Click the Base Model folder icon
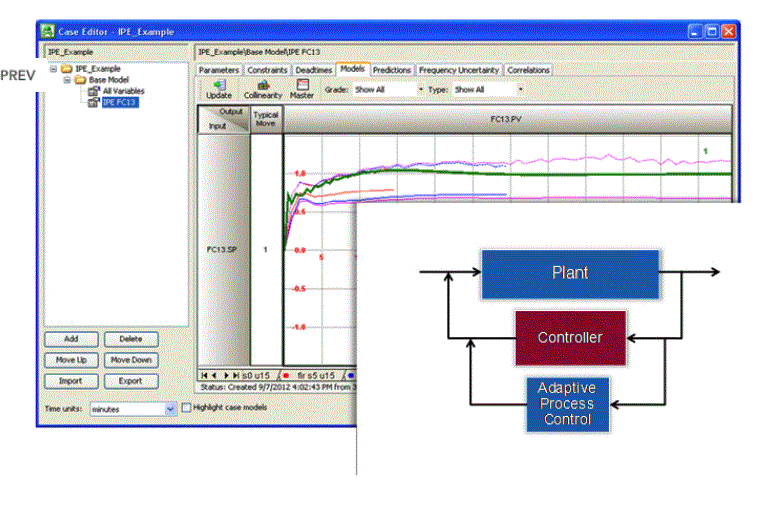Image resolution: width=769 pixels, height=515 pixels. (x=80, y=79)
